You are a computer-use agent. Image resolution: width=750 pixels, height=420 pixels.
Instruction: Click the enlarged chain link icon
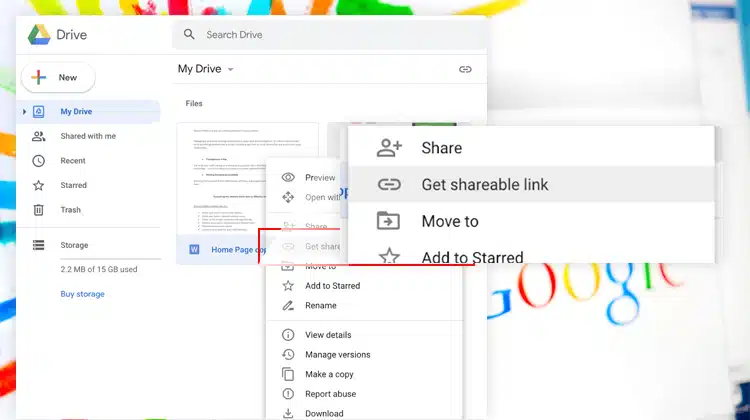[389, 184]
